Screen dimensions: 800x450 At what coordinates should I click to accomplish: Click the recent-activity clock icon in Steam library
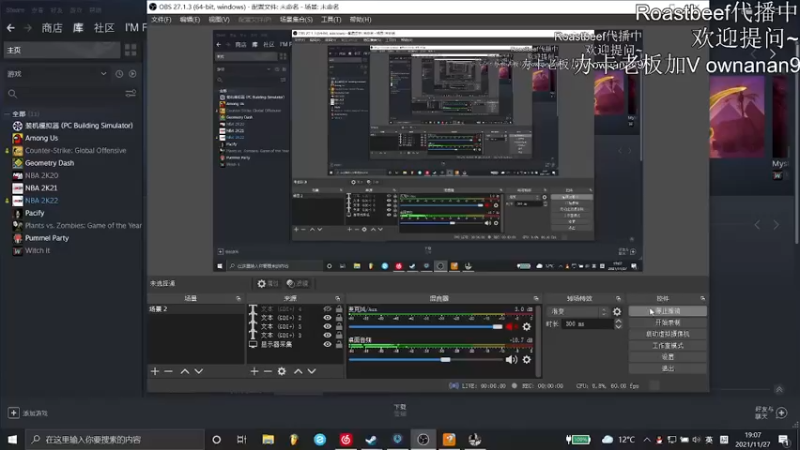tap(119, 74)
